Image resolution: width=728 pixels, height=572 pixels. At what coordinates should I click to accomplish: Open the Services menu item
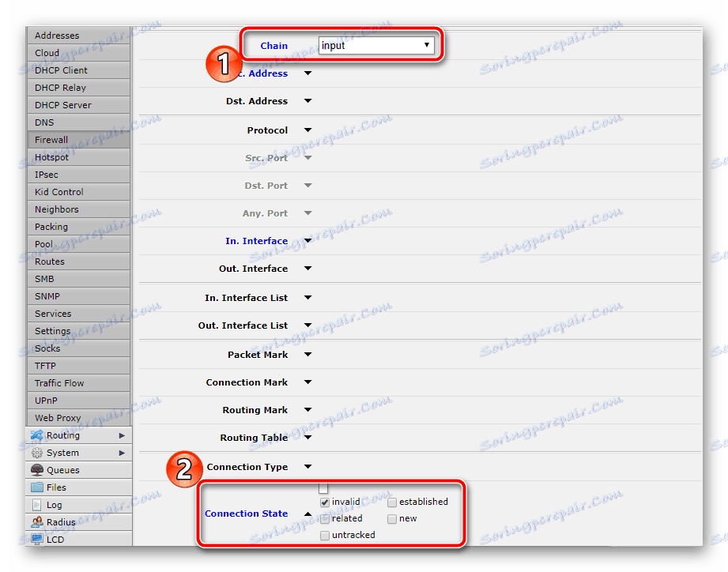pyautogui.click(x=78, y=314)
